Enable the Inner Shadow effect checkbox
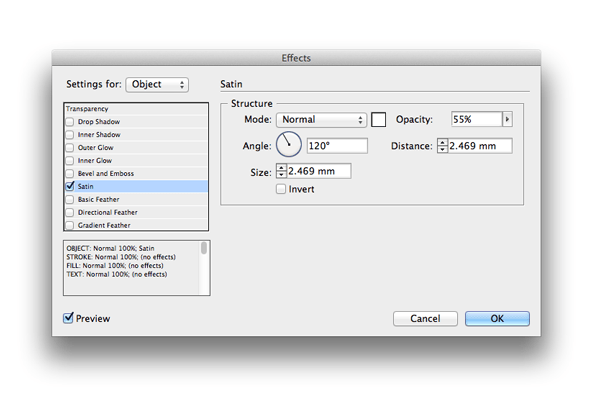Image resolution: width=600 pixels, height=405 pixels. click(70, 135)
